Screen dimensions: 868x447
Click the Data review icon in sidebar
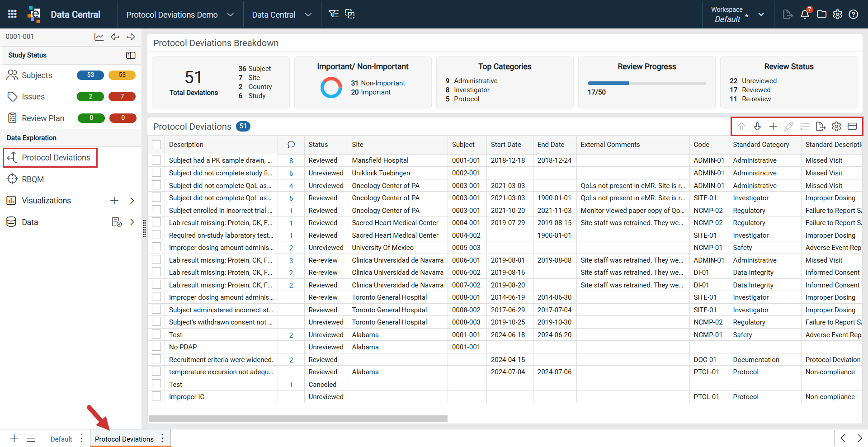(x=117, y=222)
